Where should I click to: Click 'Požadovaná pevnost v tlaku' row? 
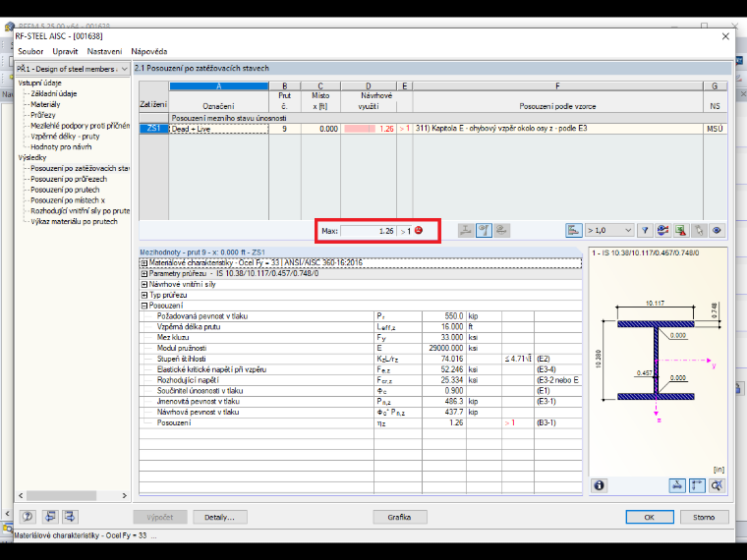pos(361,316)
